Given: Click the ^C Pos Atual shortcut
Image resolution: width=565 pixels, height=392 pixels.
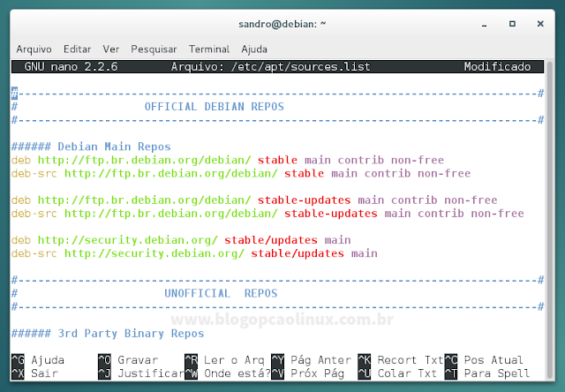Looking at the screenshot, I should tap(484, 360).
